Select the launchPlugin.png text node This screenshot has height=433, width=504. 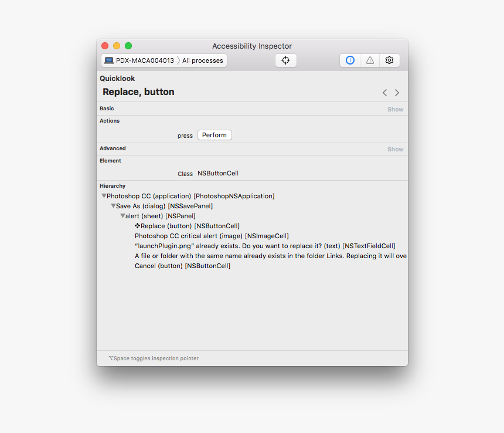pyautogui.click(x=264, y=246)
